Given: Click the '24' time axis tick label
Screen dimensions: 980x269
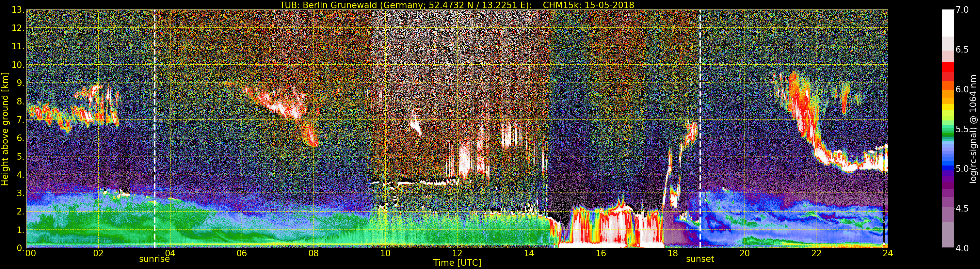Looking at the screenshot, I should (888, 253).
